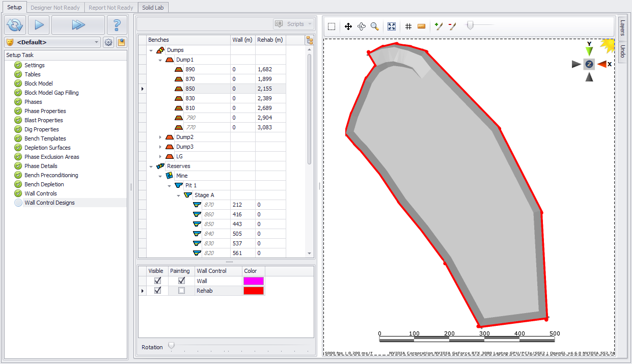Activate the pan move tool
Viewport: 632px width, 364px height.
tap(348, 26)
